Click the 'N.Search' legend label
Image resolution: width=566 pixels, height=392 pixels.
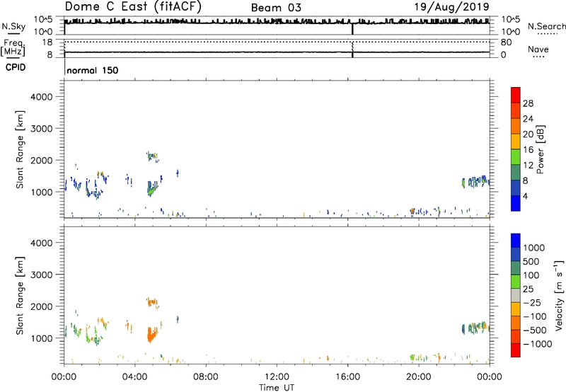[x=546, y=26]
